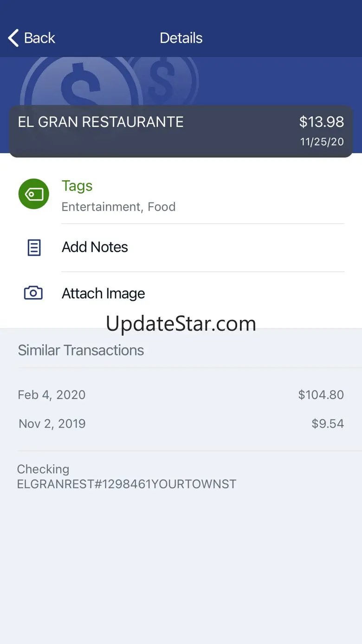Open the Tags editor
The height and width of the screenshot is (644, 362).
pyautogui.click(x=77, y=186)
